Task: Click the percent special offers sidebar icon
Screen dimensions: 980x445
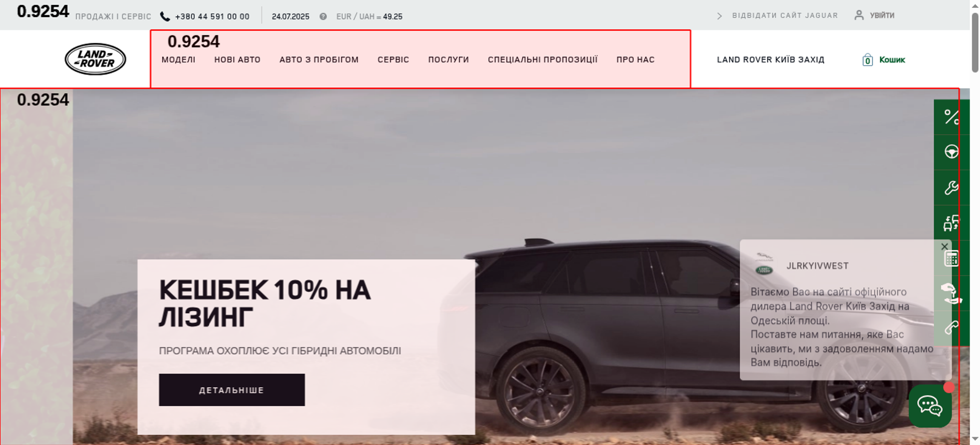Action: (952, 117)
